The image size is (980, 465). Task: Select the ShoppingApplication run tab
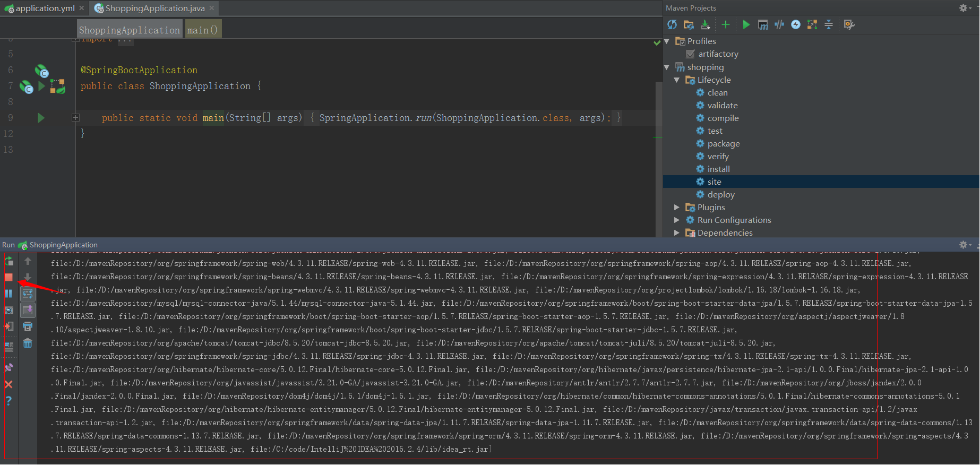pyautogui.click(x=58, y=245)
